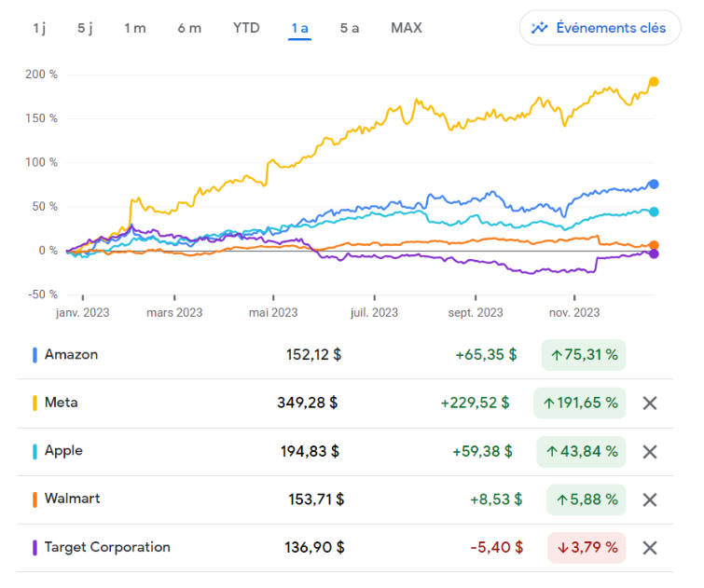The image size is (704, 588).
Task: Delete Target Corporation row with X icon
Action: pos(650,548)
